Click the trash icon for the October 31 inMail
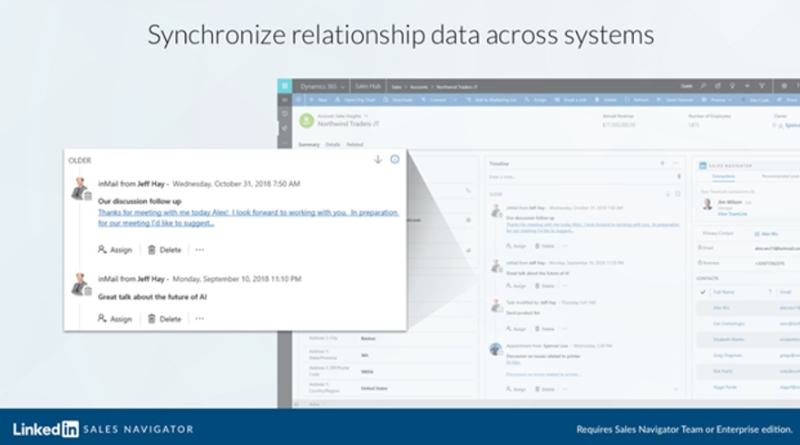This screenshot has width=800, height=445. click(x=151, y=249)
